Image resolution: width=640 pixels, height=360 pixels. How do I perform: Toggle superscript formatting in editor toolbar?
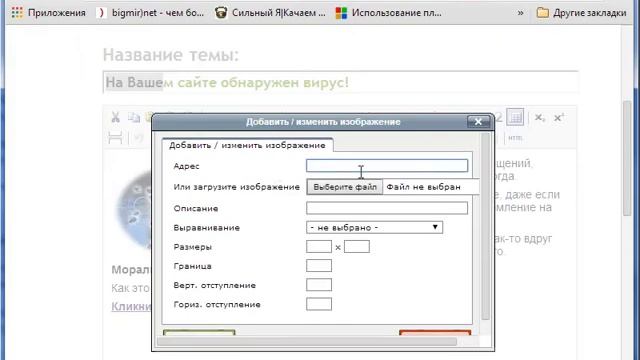(559, 118)
